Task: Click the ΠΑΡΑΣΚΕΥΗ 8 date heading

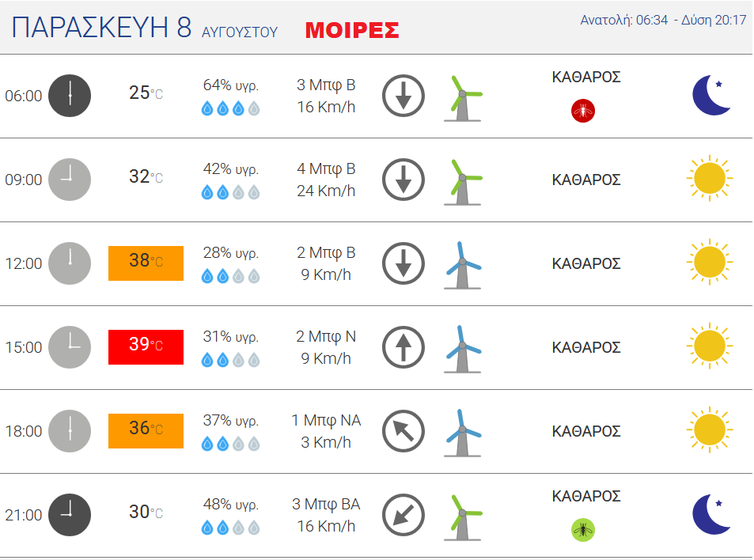Action: pyautogui.click(x=101, y=27)
